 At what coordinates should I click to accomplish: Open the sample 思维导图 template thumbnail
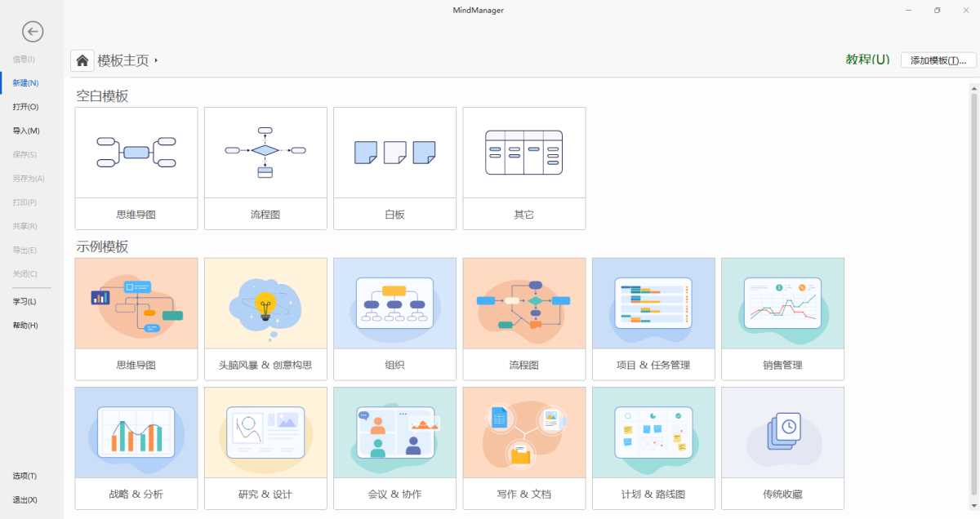[136, 304]
